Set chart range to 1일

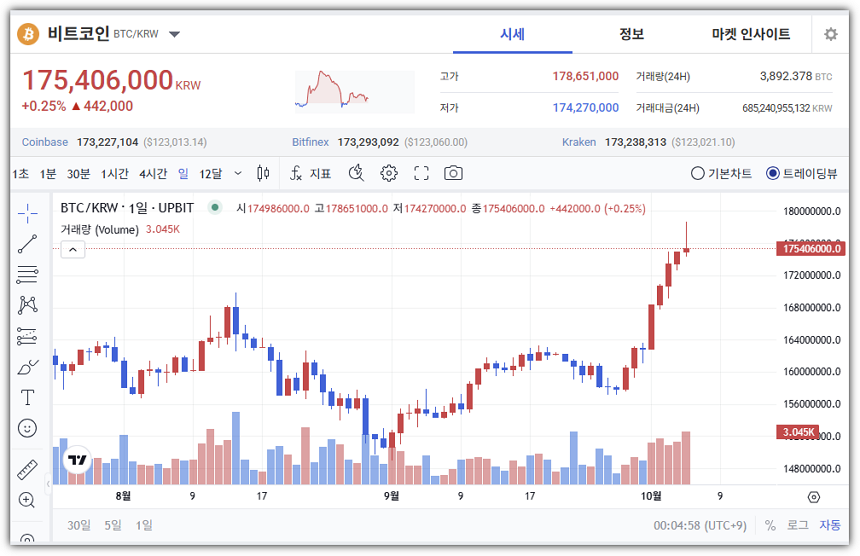(144, 525)
